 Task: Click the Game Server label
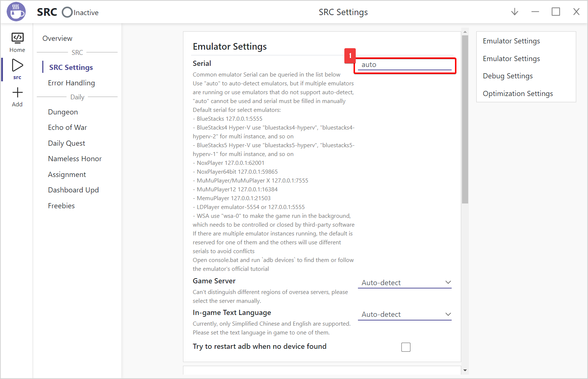214,281
